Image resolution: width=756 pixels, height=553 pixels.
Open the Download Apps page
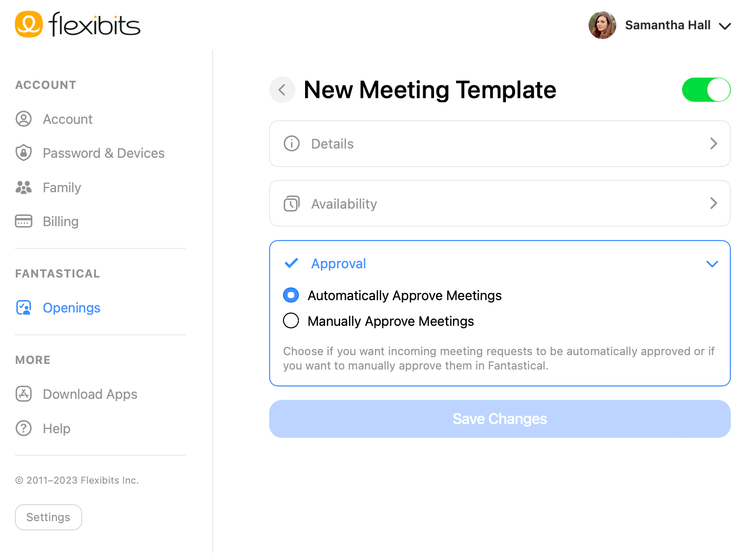90,394
